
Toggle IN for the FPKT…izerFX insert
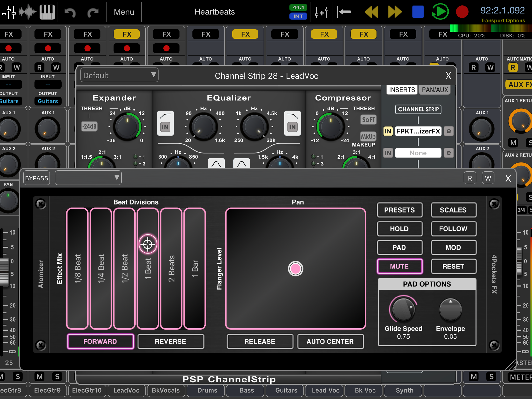[x=388, y=131]
